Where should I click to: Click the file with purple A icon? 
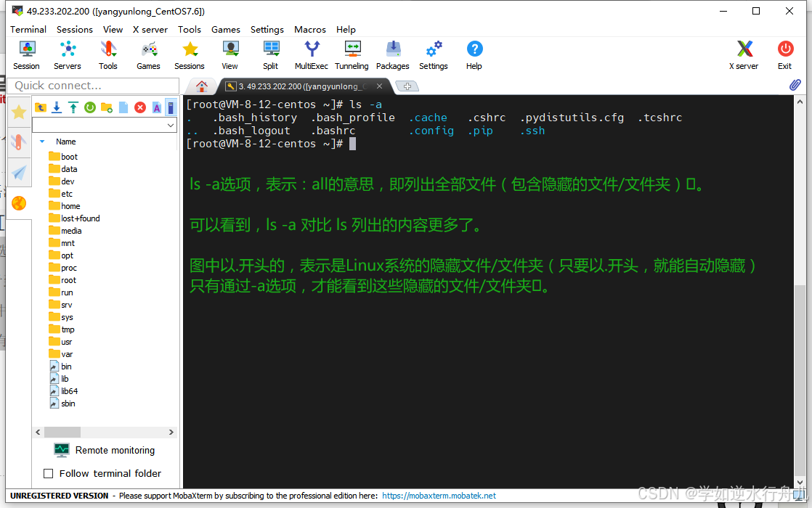pyautogui.click(x=156, y=107)
